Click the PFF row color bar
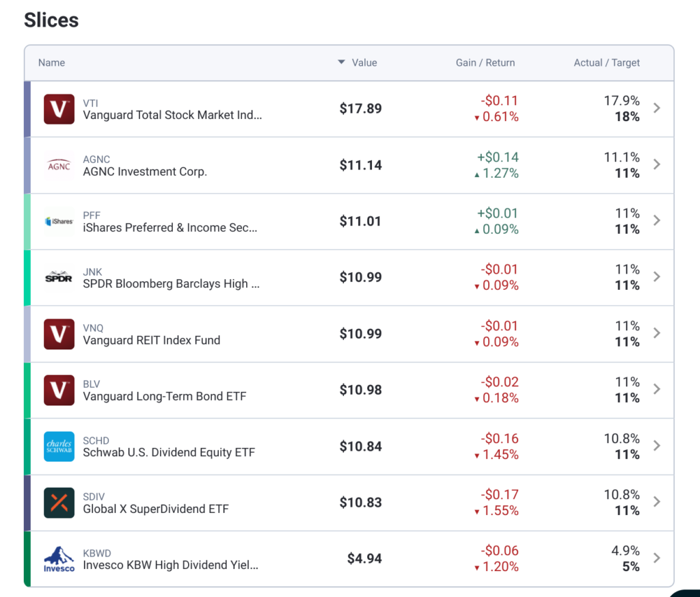The height and width of the screenshot is (597, 700). [x=27, y=222]
